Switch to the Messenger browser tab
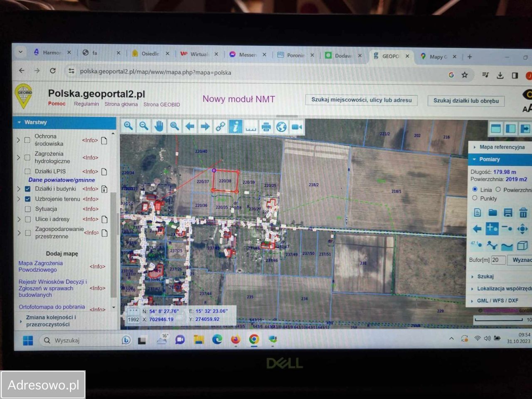This screenshot has height=399, width=532. pos(248,55)
